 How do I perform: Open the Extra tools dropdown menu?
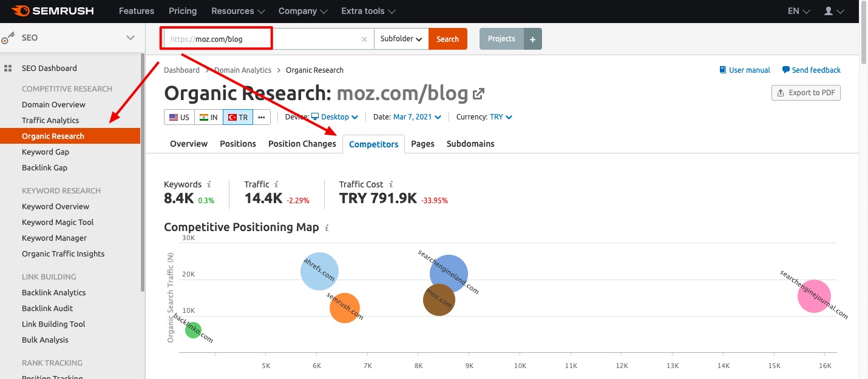pos(368,11)
